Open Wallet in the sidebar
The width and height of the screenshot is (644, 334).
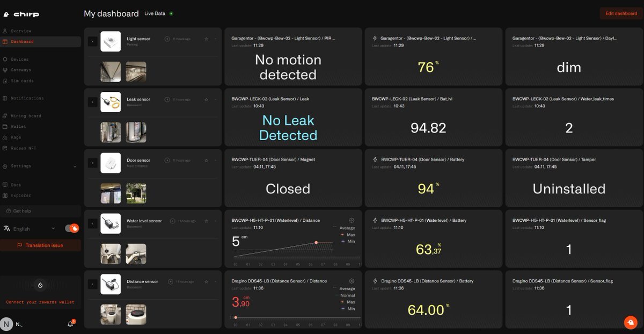(x=41, y=127)
